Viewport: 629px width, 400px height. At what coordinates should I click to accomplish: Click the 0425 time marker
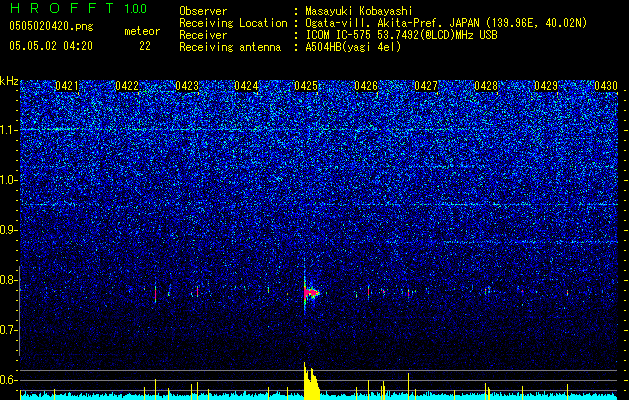pyautogui.click(x=306, y=85)
